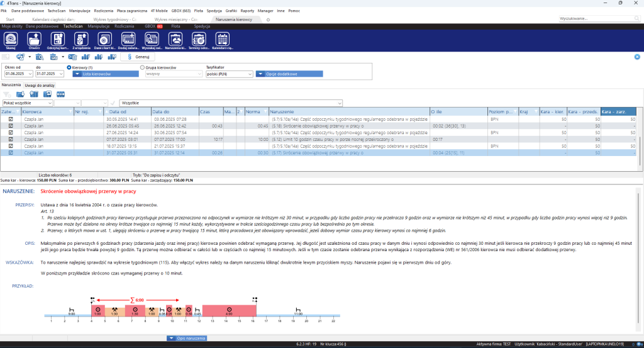
Task: Switch to Uwagi do analizy tab
Action: pyautogui.click(x=40, y=85)
